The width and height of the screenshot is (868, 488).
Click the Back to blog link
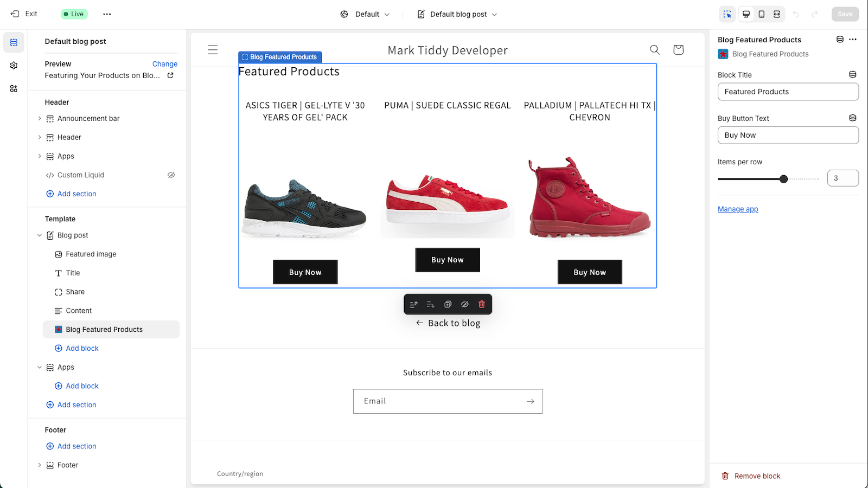pyautogui.click(x=448, y=323)
